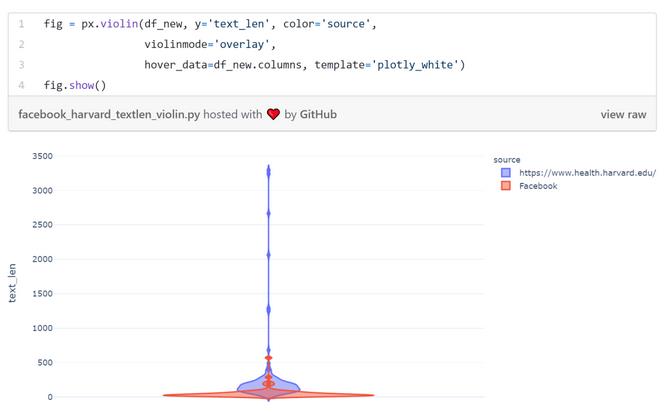
Task: Click the red heart icon in gist footer
Action: pyautogui.click(x=273, y=115)
